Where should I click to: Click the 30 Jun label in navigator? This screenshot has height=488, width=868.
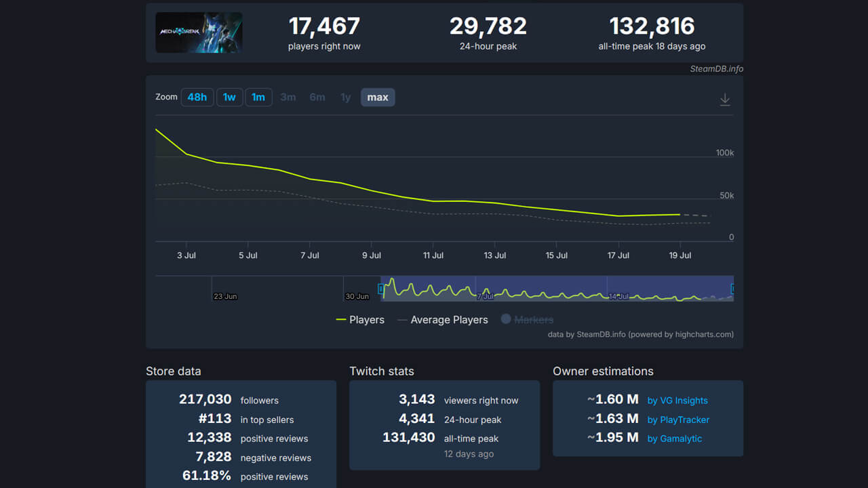tap(357, 296)
